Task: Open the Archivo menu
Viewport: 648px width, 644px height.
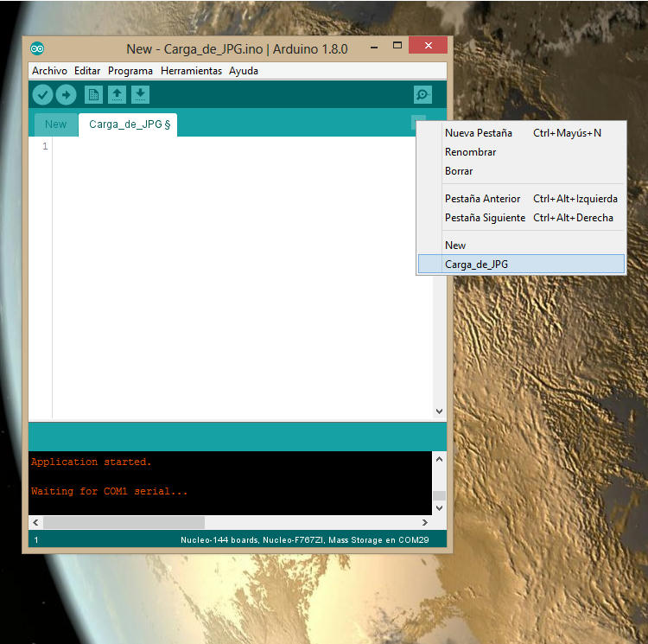Action: 49,71
